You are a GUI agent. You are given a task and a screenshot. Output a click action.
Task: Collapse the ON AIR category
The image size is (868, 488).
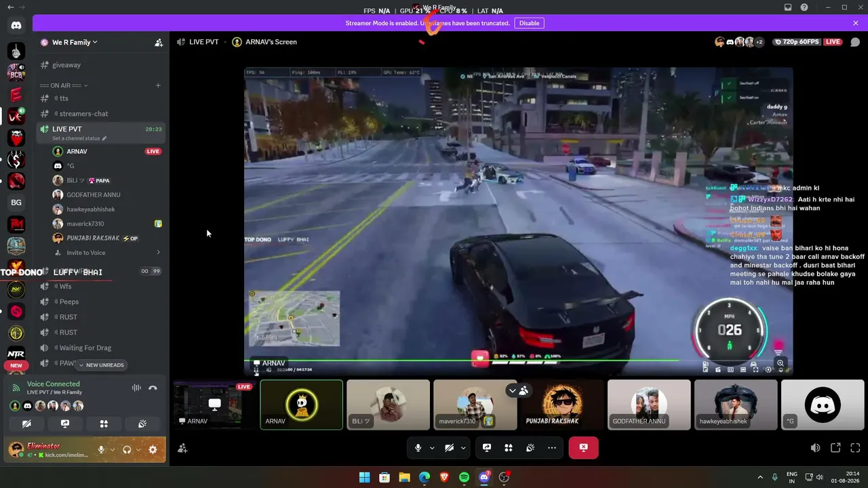64,85
